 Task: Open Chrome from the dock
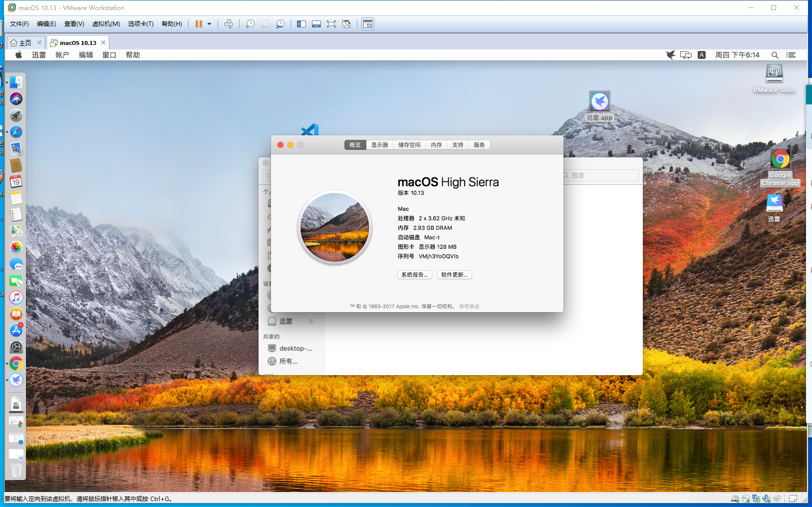(x=16, y=364)
